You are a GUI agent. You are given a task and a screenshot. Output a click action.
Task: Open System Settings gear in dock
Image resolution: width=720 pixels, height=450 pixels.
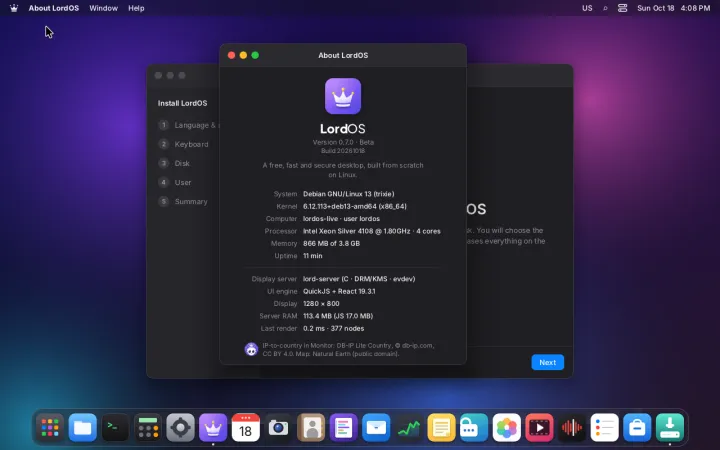coord(180,428)
